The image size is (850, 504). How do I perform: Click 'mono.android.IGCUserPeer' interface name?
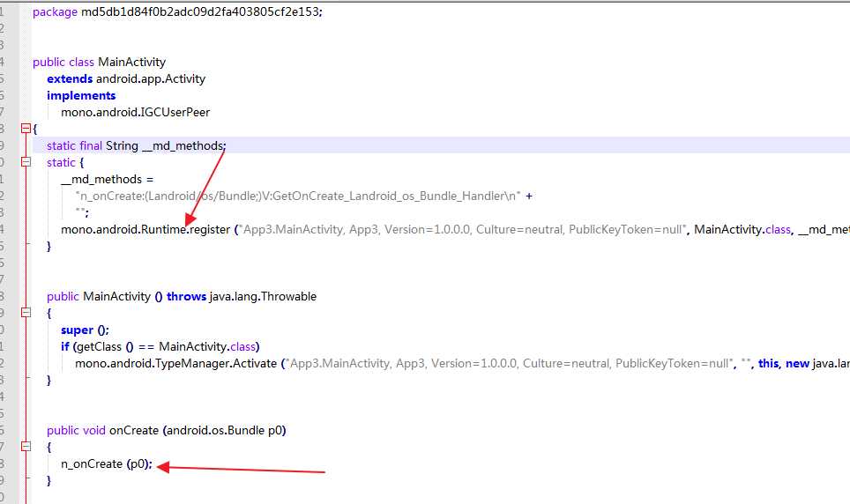135,112
